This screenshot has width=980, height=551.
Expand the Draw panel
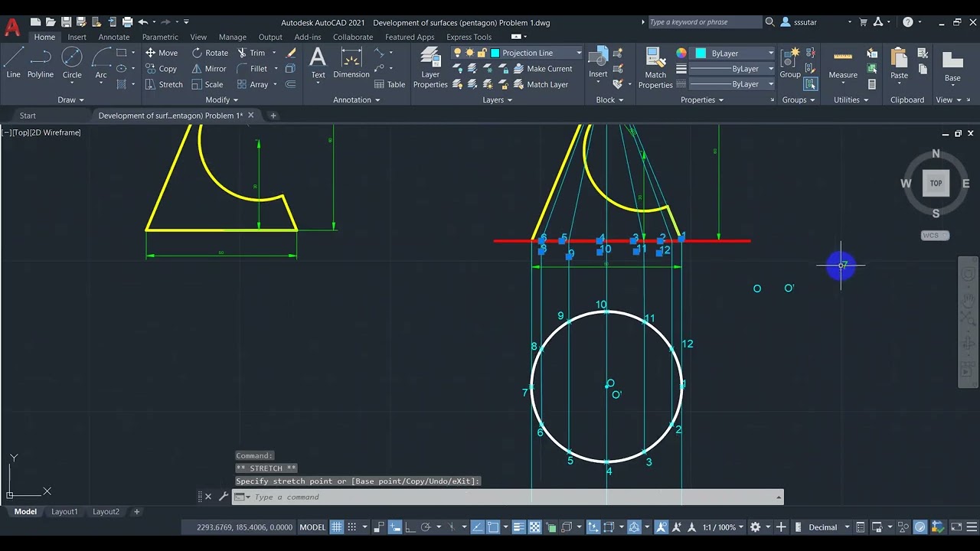click(x=70, y=99)
